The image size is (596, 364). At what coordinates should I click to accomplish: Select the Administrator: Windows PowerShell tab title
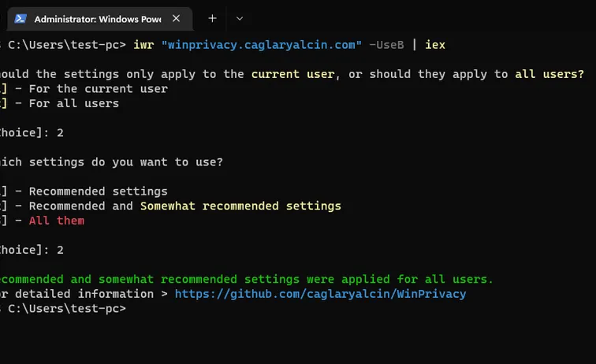[x=98, y=18]
